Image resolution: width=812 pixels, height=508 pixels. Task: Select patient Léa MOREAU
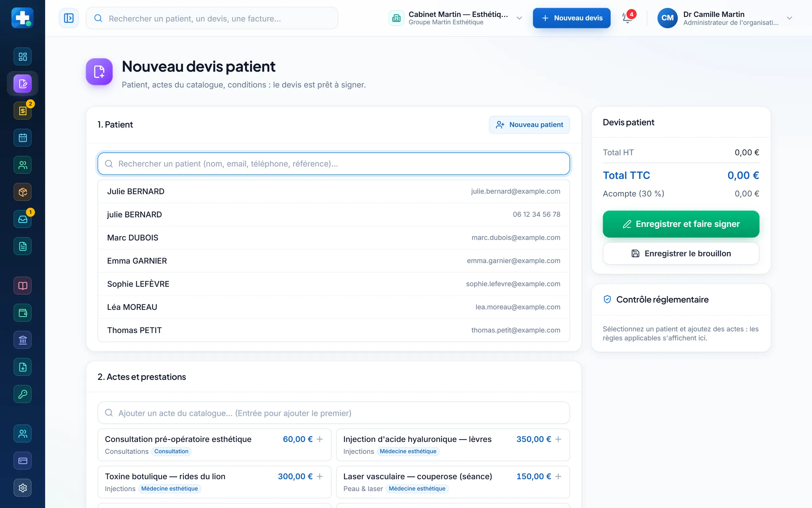[334, 307]
